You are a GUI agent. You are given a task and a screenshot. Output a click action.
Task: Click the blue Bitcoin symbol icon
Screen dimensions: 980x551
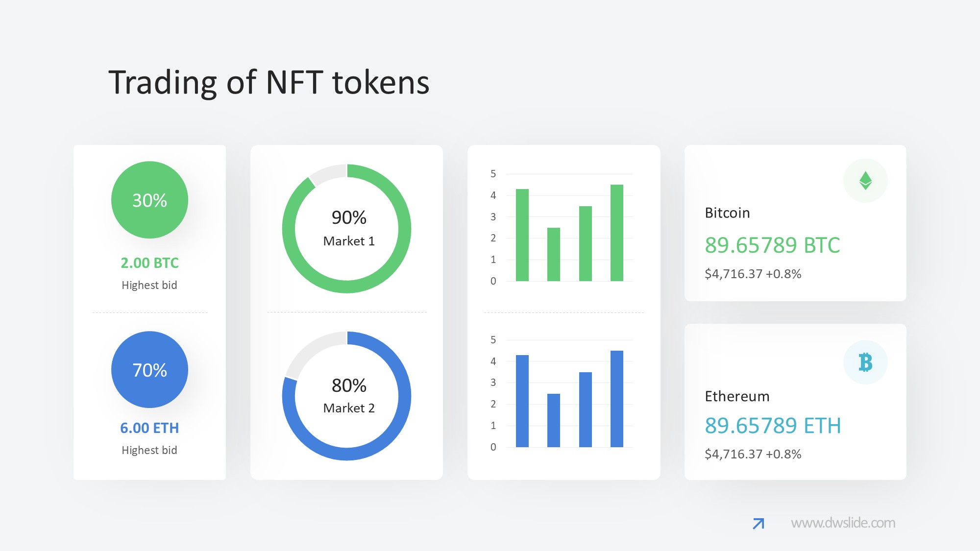pos(865,362)
